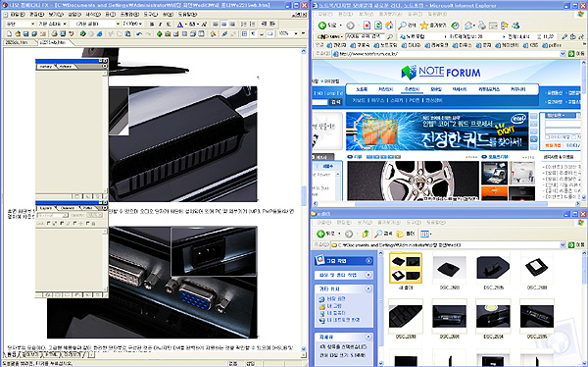The height and width of the screenshot is (367, 588).
Task: Open the font color A picker in the web editor
Action: (x=180, y=24)
